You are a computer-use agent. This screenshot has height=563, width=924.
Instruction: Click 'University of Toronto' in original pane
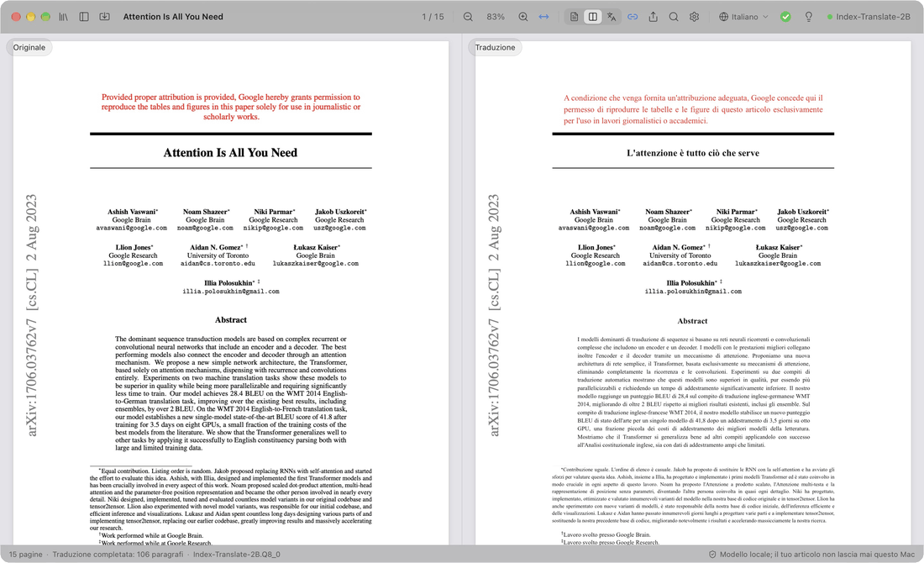(x=218, y=255)
